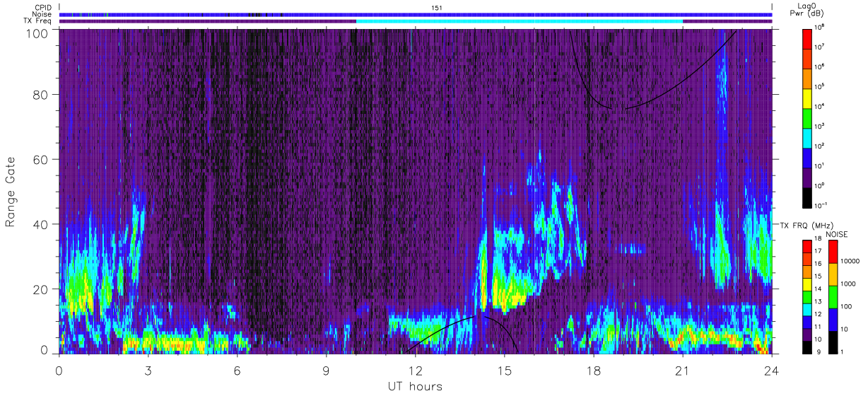Click the UT hours tick label 21

(x=683, y=369)
